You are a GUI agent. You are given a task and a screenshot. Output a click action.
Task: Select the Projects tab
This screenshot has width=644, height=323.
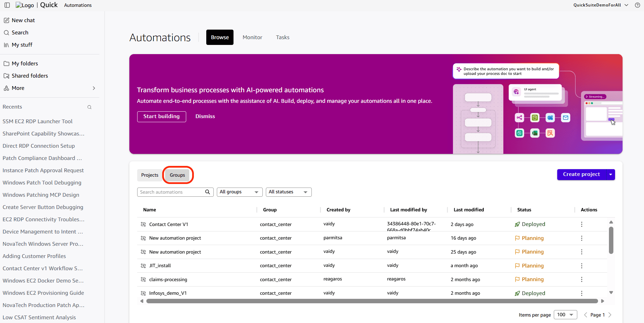pos(150,175)
